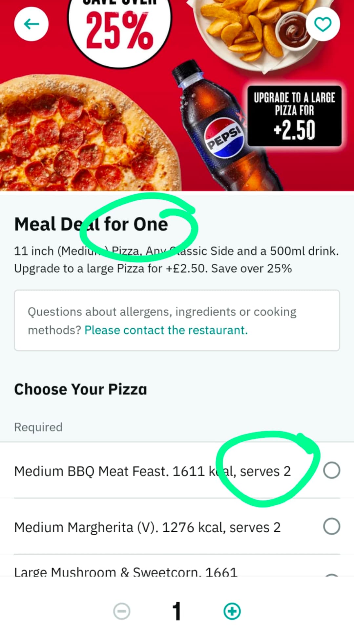Viewport: 354px width, 644px height.
Task: Decrease quantity with the minus icon
Action: pyautogui.click(x=122, y=611)
